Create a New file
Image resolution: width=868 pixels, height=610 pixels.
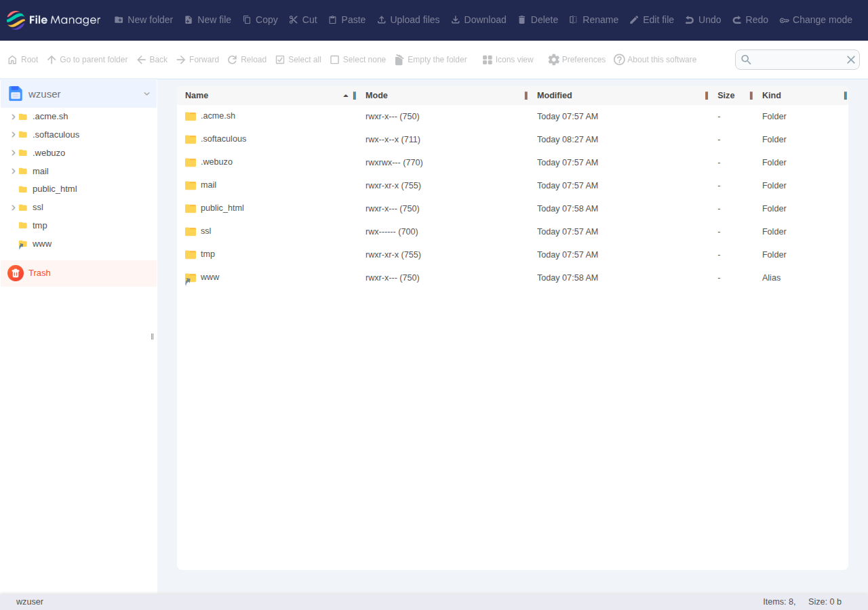pyautogui.click(x=208, y=20)
